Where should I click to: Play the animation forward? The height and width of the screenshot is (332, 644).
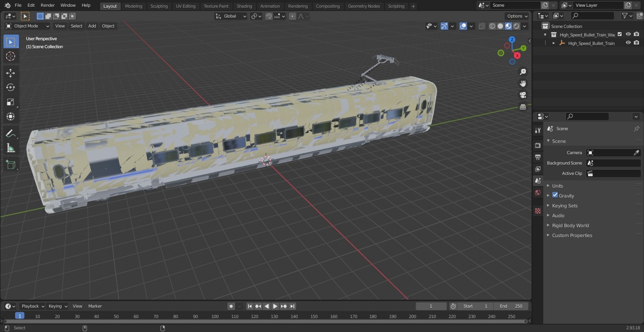click(275, 306)
